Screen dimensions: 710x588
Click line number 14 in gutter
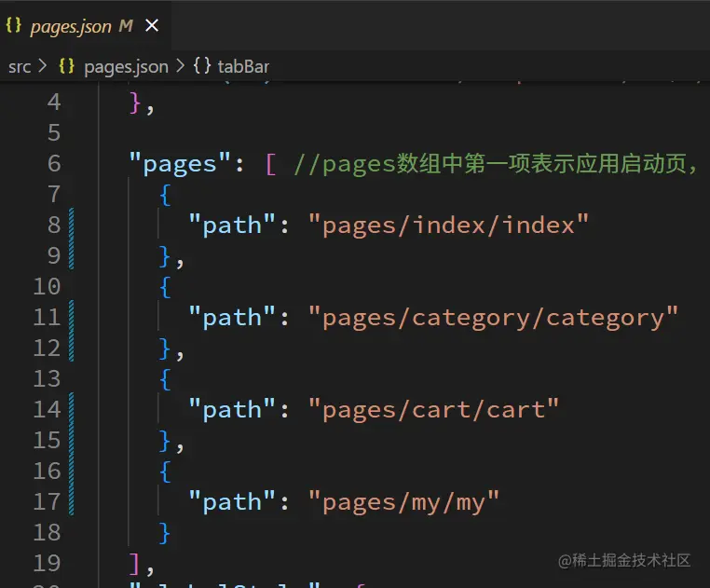(x=48, y=409)
